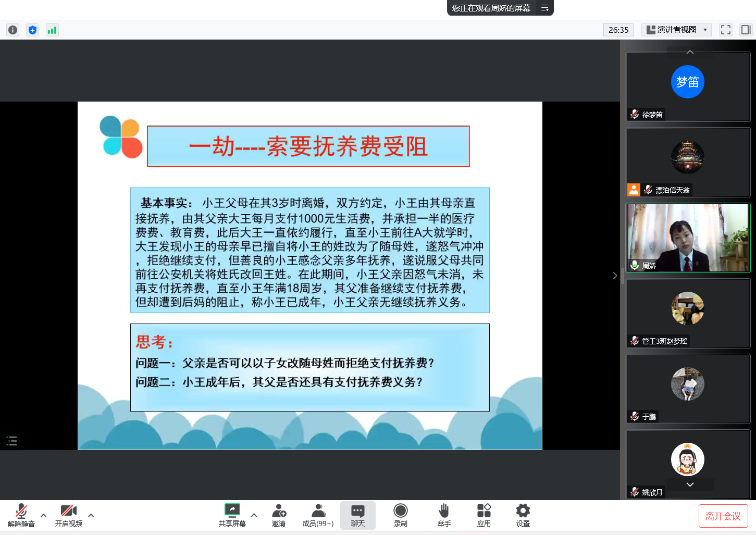Open 设置 settings gear
Viewport: 756px width, 535px height.
pos(523,515)
